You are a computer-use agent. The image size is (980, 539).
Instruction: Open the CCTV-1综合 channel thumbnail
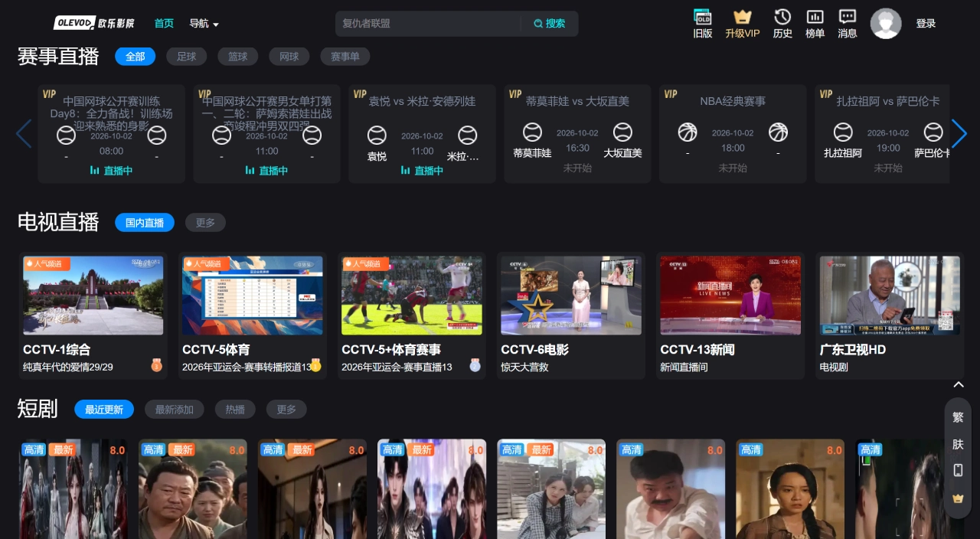coord(93,296)
